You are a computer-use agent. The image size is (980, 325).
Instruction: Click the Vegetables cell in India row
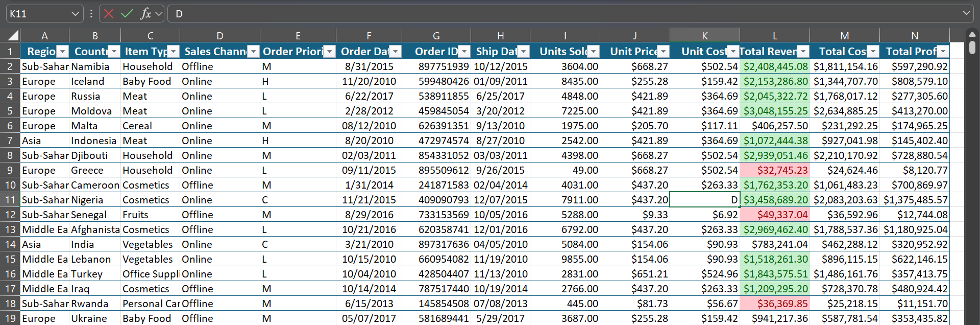pyautogui.click(x=150, y=244)
